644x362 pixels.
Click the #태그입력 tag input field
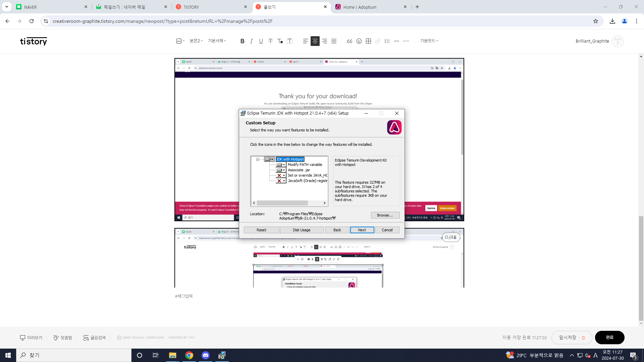point(184,296)
